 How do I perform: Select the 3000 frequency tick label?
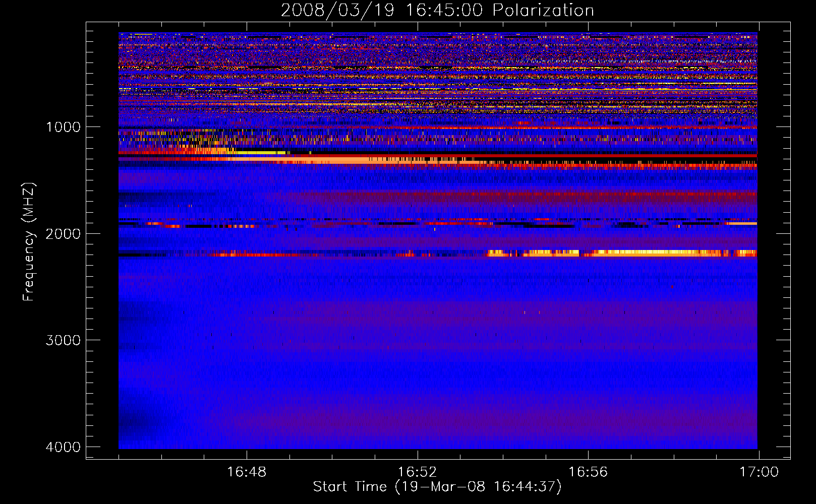(63, 340)
